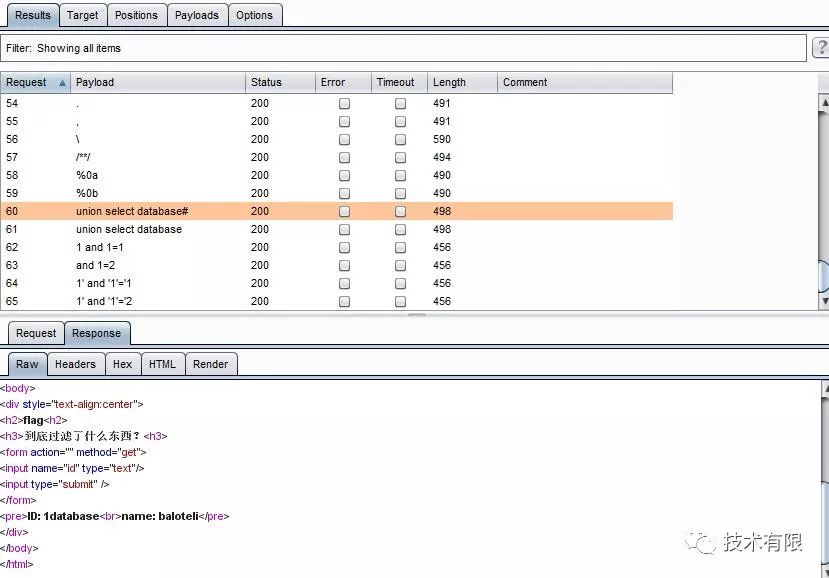The image size is (829, 578).
Task: Switch to the Results tab
Action: click(33, 15)
